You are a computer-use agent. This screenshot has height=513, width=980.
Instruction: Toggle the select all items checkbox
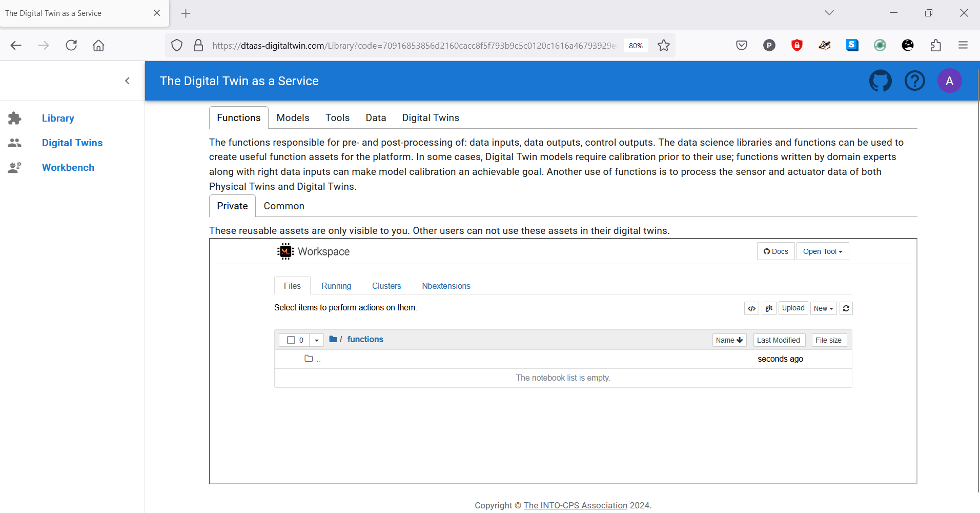pyautogui.click(x=291, y=340)
